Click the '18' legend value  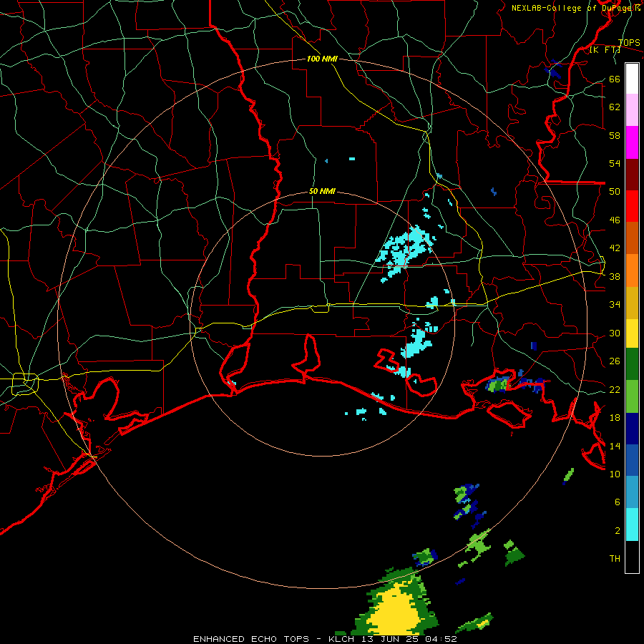pos(615,418)
